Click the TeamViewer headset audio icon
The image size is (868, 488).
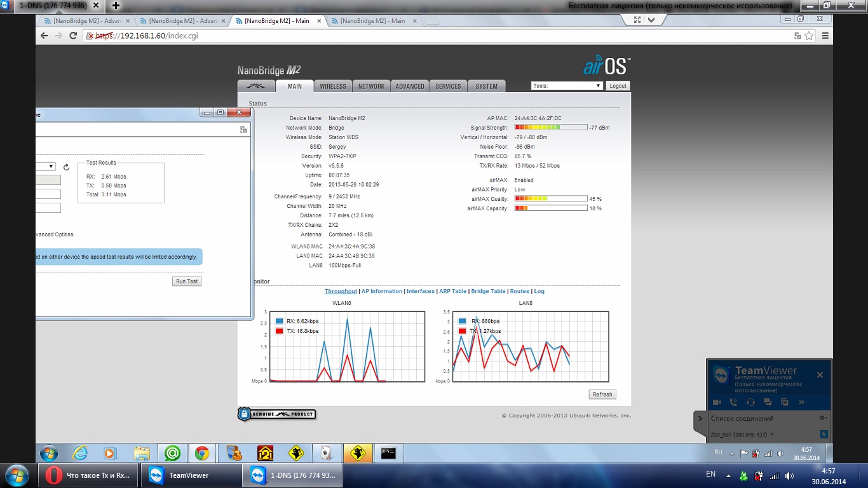pos(750,402)
